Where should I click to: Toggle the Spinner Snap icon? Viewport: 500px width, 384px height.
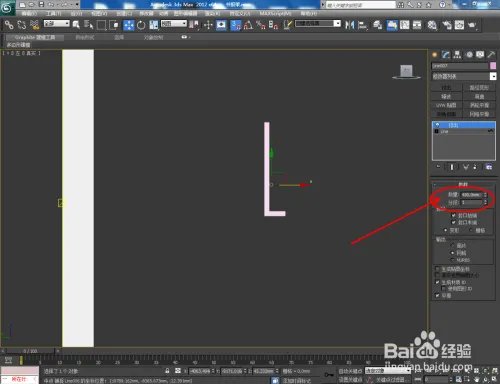click(x=273, y=25)
